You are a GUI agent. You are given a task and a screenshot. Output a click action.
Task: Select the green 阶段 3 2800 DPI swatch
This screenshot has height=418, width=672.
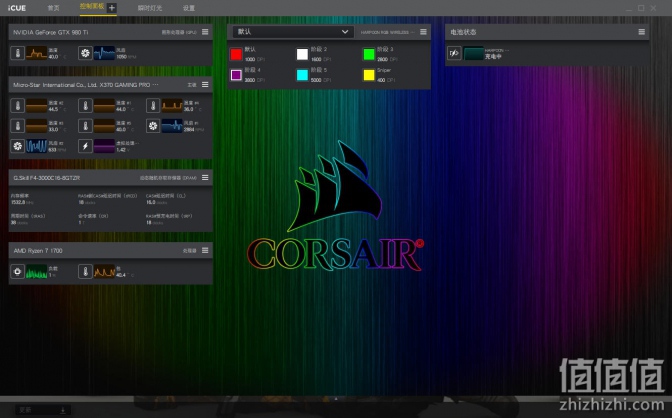pos(369,54)
